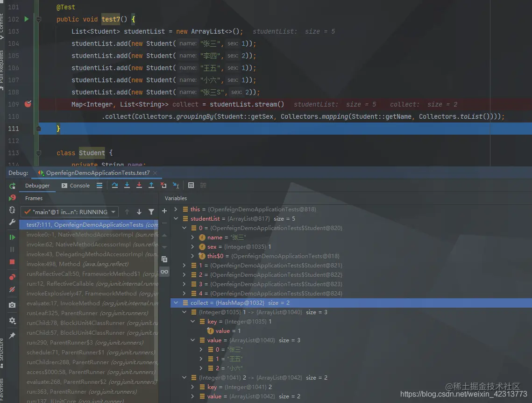Click the glasses show watches icon

point(164,272)
